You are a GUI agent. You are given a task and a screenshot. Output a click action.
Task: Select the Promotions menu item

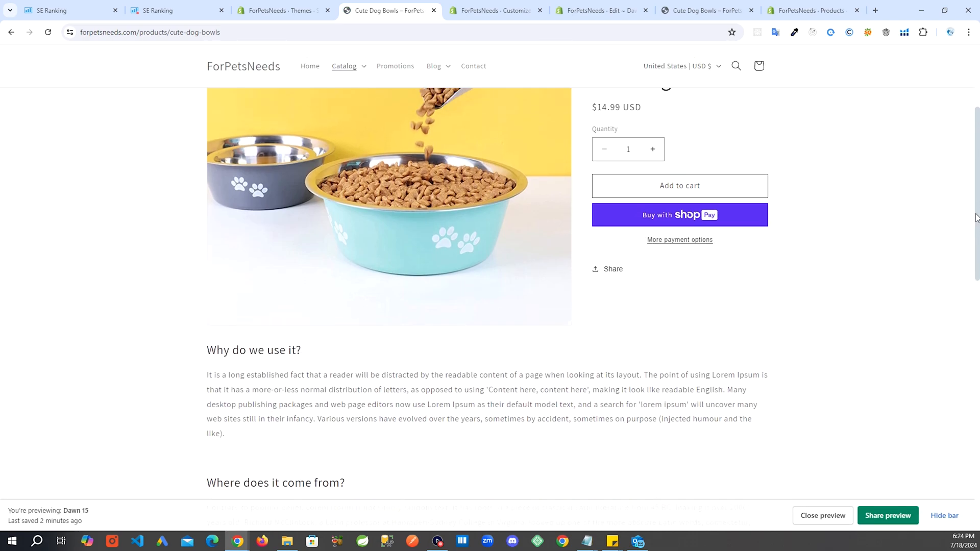[x=395, y=66]
